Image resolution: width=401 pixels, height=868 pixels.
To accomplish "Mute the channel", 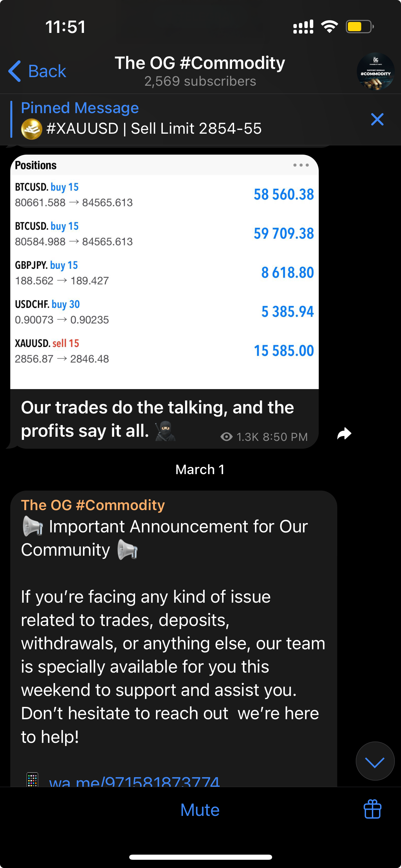I will point(200,810).
